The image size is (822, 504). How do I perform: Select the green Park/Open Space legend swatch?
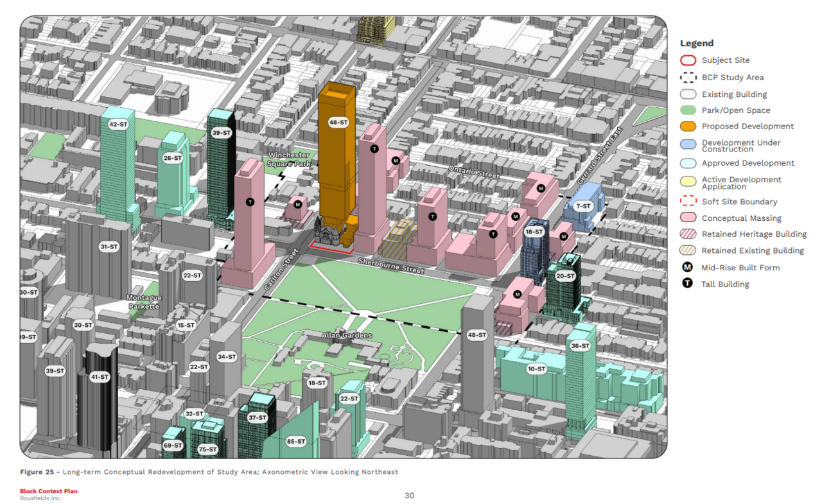tap(688, 110)
